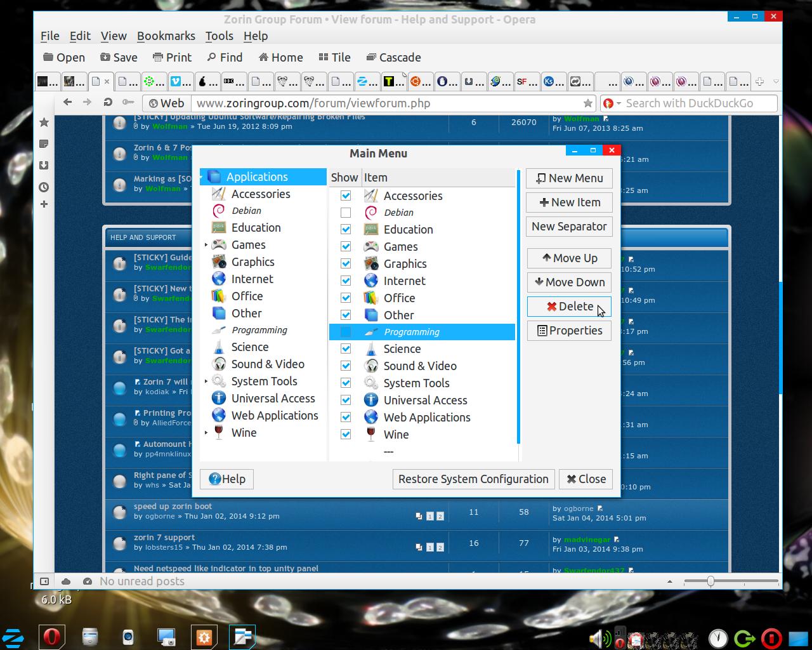
Task: Open the search engine dropdown arrow
Action: (619, 103)
